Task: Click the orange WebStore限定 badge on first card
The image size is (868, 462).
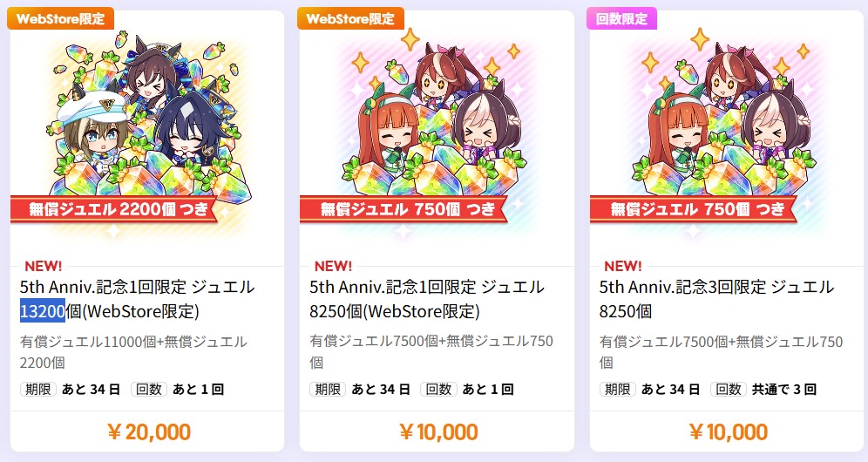Action: [x=60, y=18]
